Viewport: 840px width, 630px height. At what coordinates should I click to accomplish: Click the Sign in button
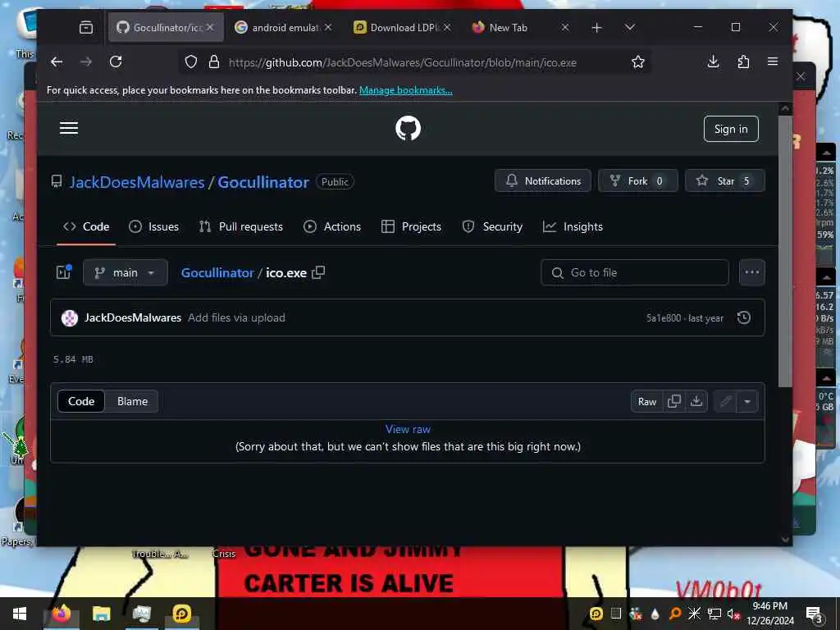tap(731, 129)
